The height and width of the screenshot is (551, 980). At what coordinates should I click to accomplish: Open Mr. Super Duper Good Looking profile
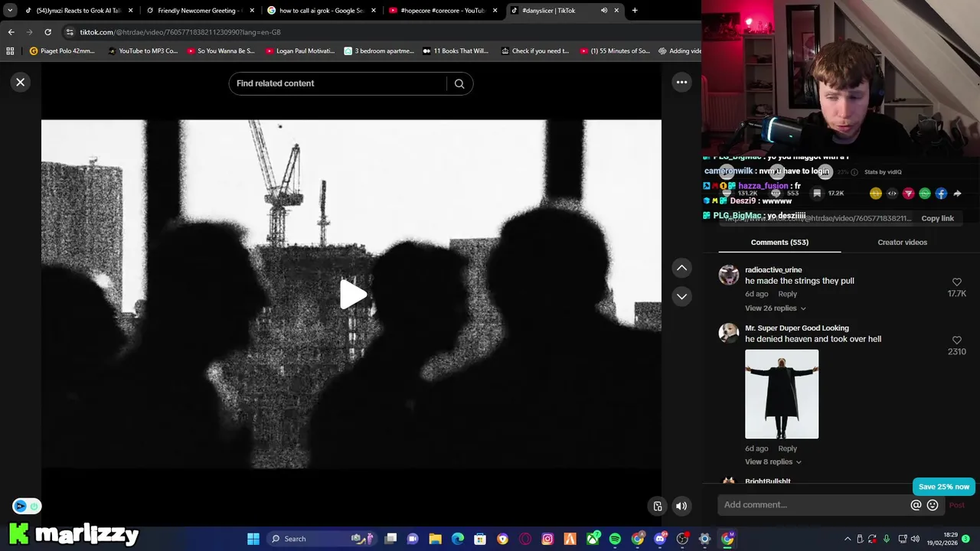click(x=797, y=328)
